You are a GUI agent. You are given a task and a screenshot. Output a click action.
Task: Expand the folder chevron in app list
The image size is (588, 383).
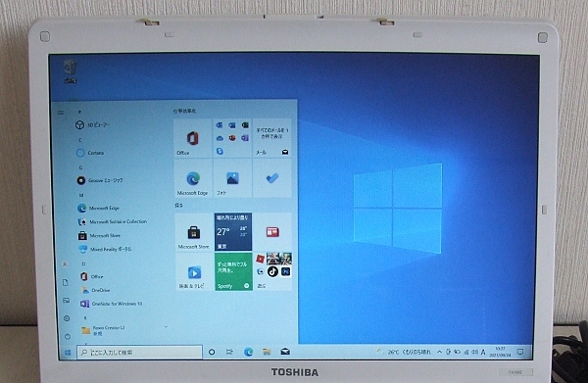tap(166, 327)
